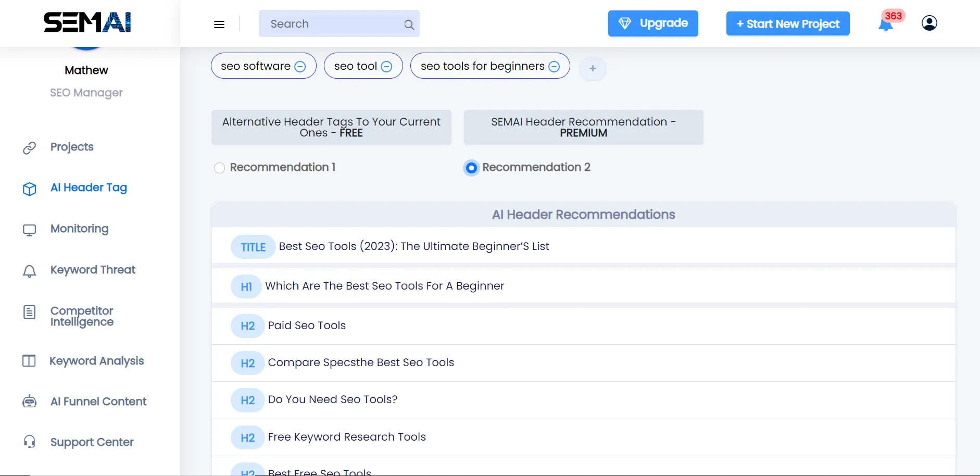Click the Support Center headset icon
This screenshot has height=476, width=980.
[29, 442]
